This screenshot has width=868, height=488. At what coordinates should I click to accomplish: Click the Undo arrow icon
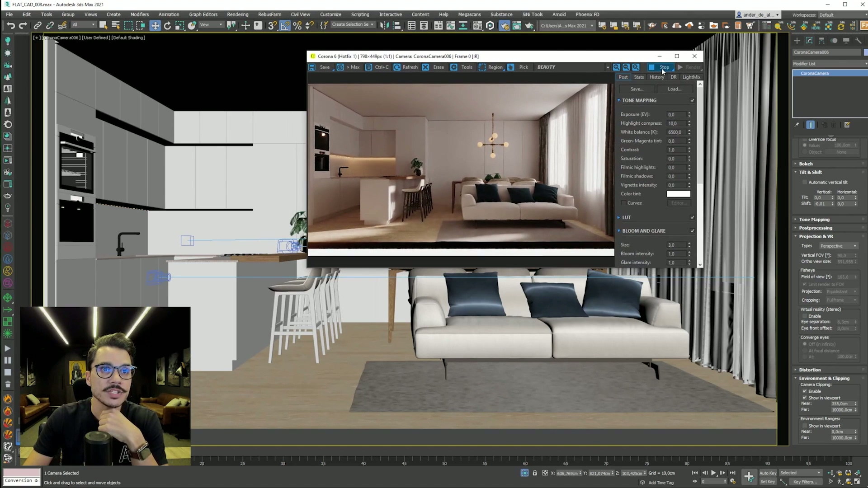point(11,26)
